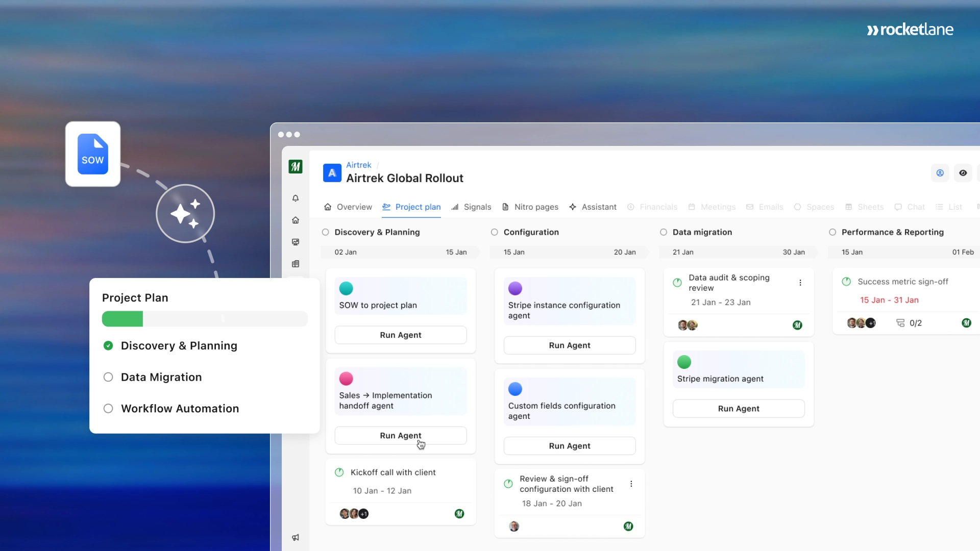This screenshot has height=551, width=980.
Task: Toggle the eye visibility icon
Action: point(963,173)
